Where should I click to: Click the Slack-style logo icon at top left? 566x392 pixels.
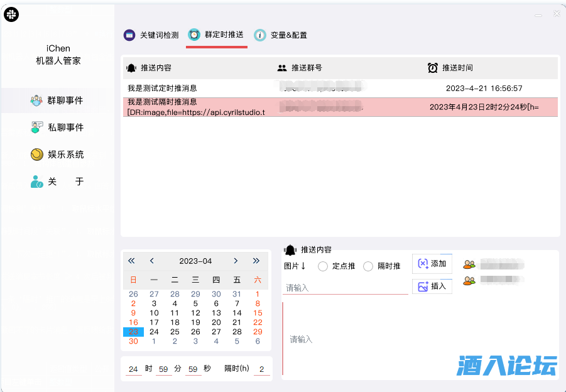coord(11,14)
